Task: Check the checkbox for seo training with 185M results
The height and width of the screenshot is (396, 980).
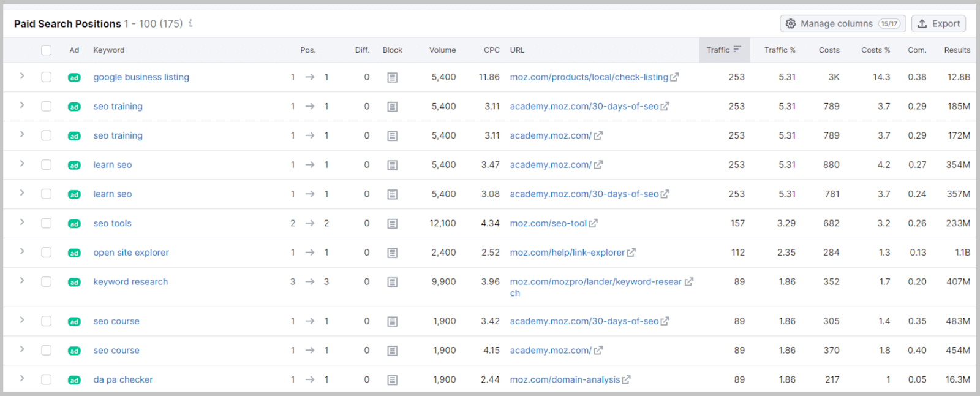Action: [47, 106]
